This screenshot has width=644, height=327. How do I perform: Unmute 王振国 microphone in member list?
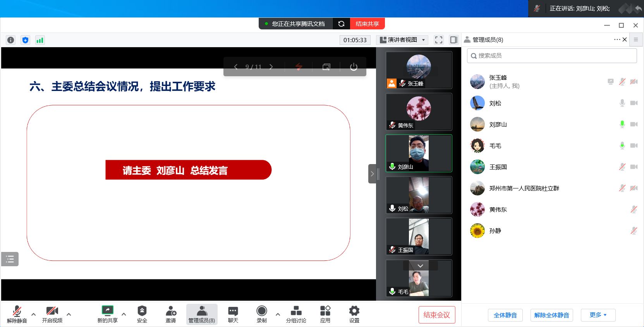[622, 167]
